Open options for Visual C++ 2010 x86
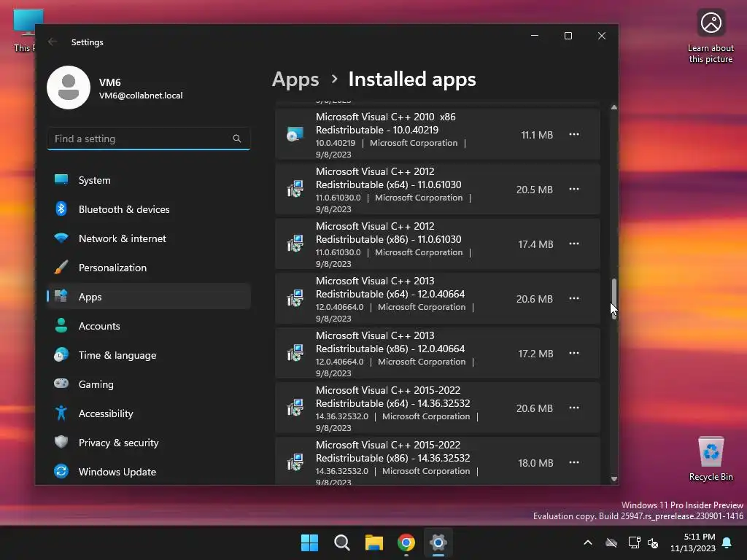The image size is (747, 560). [x=574, y=134]
